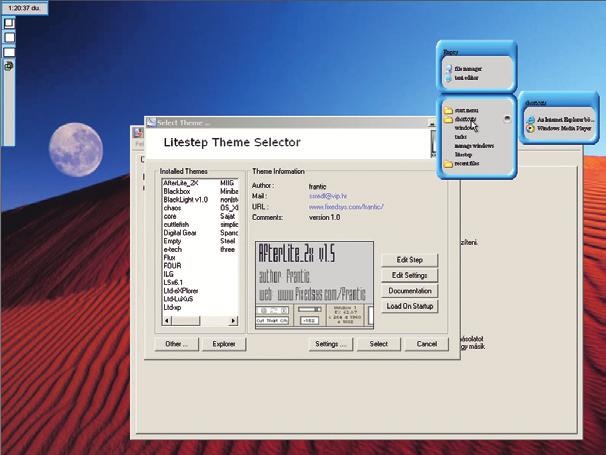Select the LSx6.1 theme
606x455 pixels.
[x=173, y=283]
